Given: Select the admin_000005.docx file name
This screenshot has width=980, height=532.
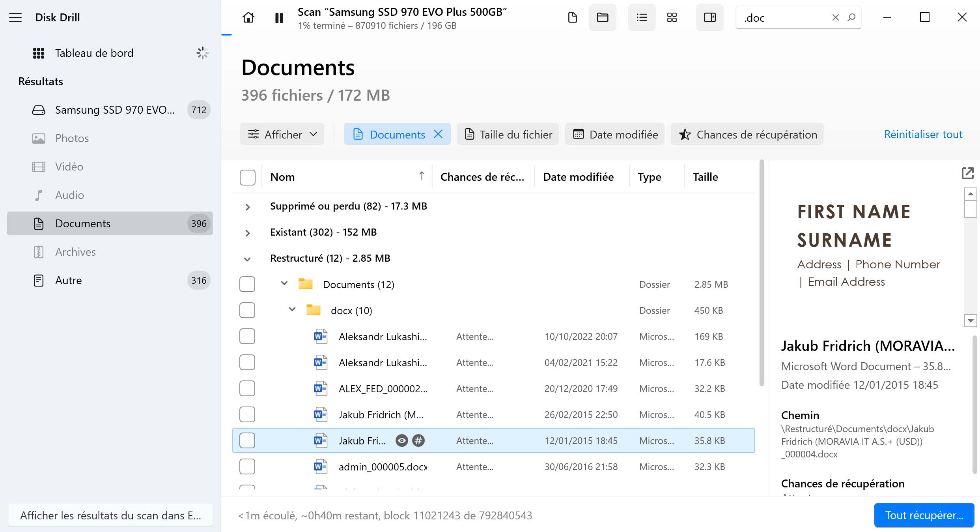Looking at the screenshot, I should [x=383, y=467].
